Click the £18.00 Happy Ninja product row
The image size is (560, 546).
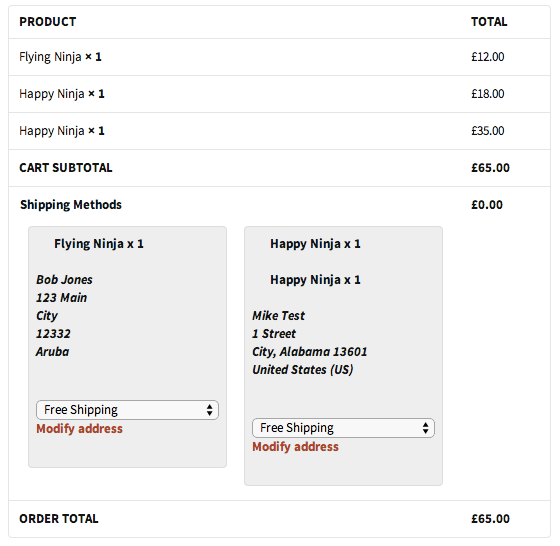coord(279,94)
